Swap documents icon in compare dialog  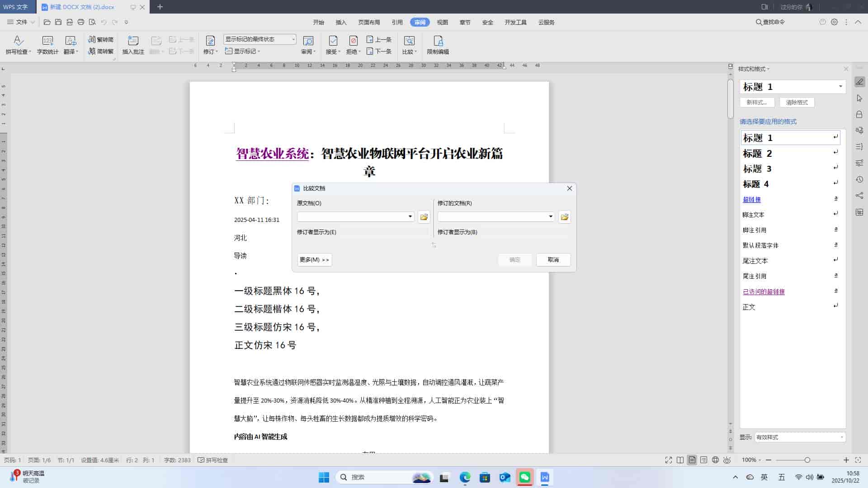[434, 245]
